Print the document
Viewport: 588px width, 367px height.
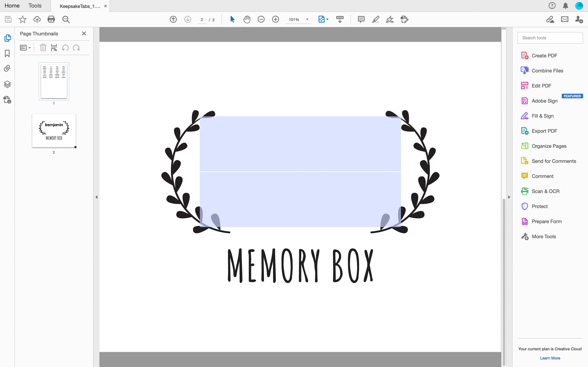click(x=51, y=19)
